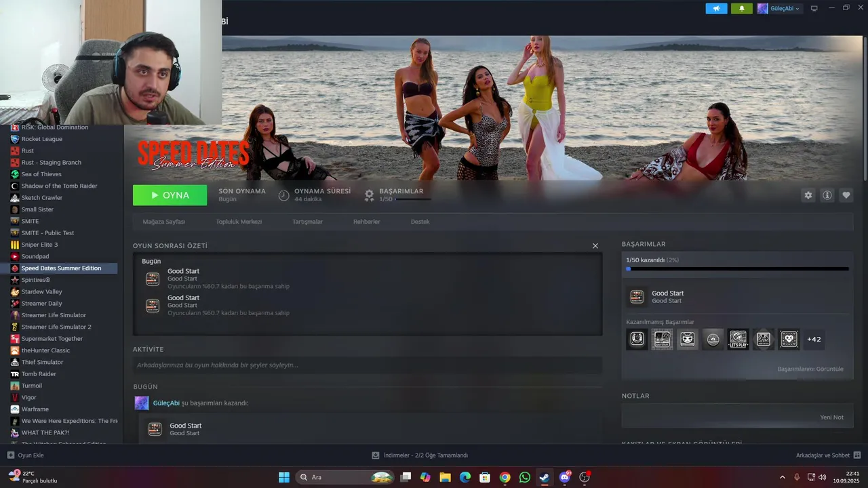The image size is (868, 488).
Task: Open Arkadaşlar ve Sohbet panel
Action: point(828,455)
